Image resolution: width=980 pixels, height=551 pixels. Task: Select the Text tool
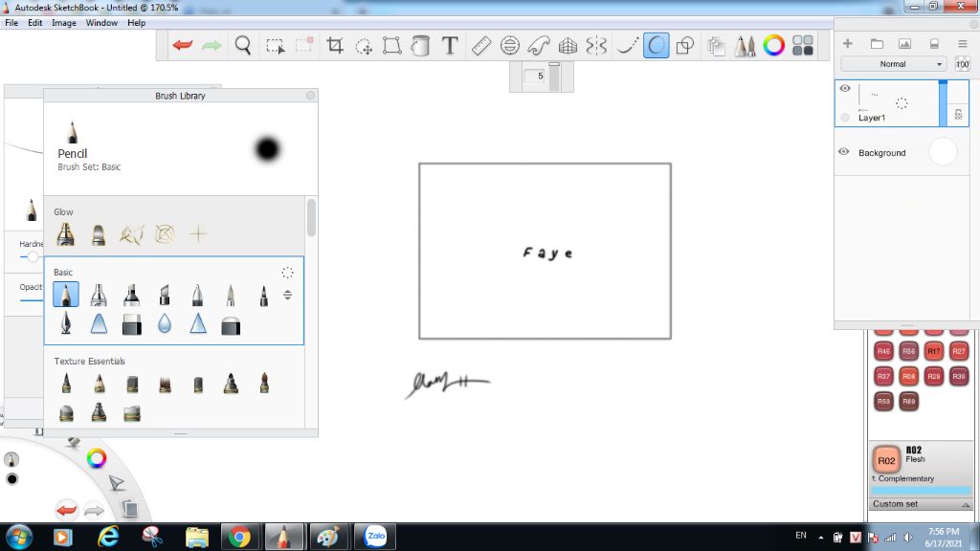pyautogui.click(x=450, y=45)
